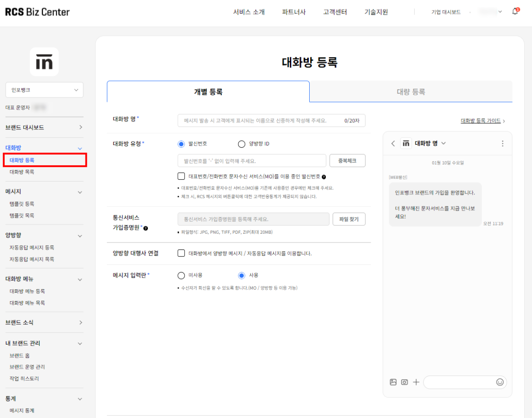532x418 pixels.
Task: Expand the 브랜드 대시보드 section
Action: point(44,127)
